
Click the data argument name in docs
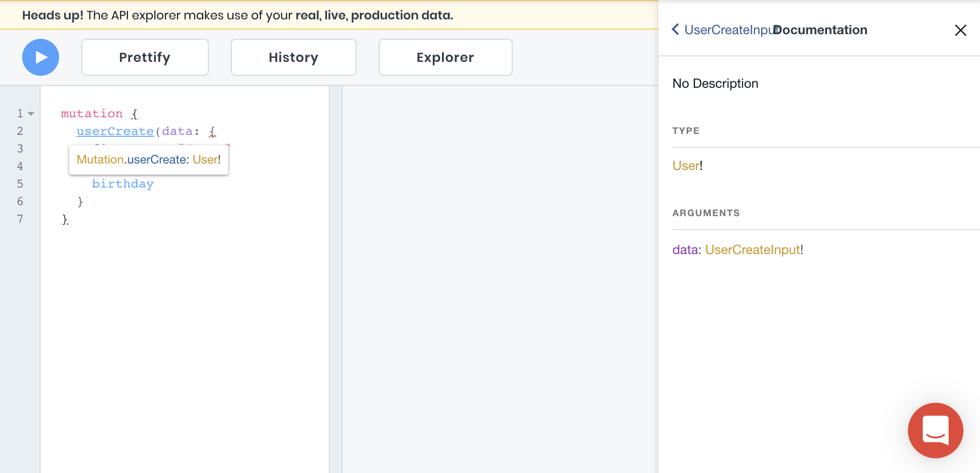coord(684,250)
